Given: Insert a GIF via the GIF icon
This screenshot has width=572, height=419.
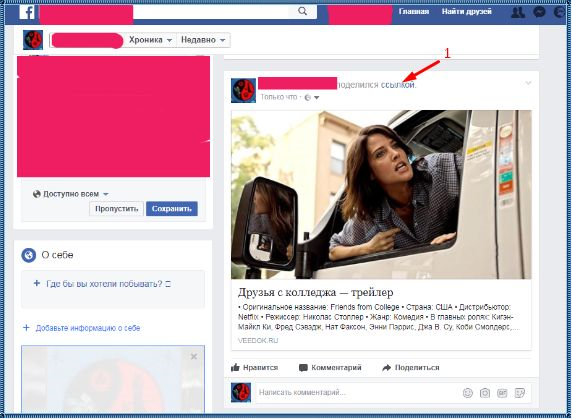Looking at the screenshot, I should (x=502, y=393).
